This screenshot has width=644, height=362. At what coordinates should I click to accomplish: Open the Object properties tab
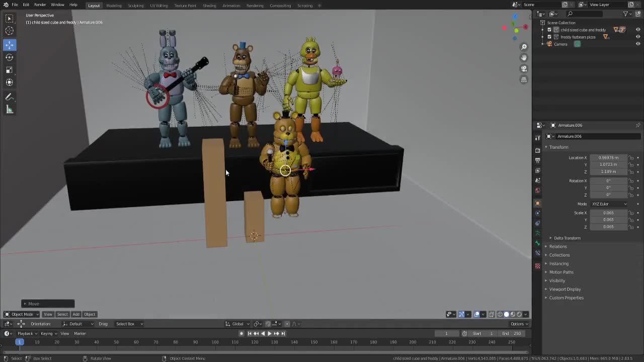(537, 203)
